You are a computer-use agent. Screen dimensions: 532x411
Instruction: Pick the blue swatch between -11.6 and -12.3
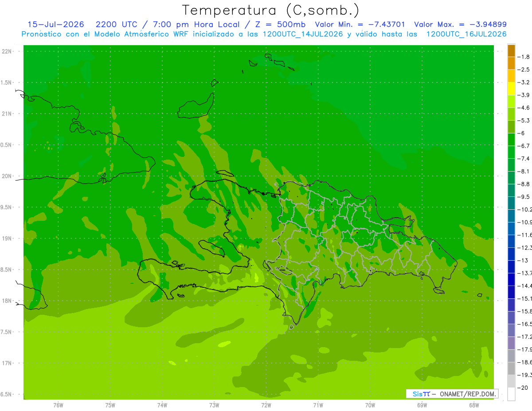511,241
